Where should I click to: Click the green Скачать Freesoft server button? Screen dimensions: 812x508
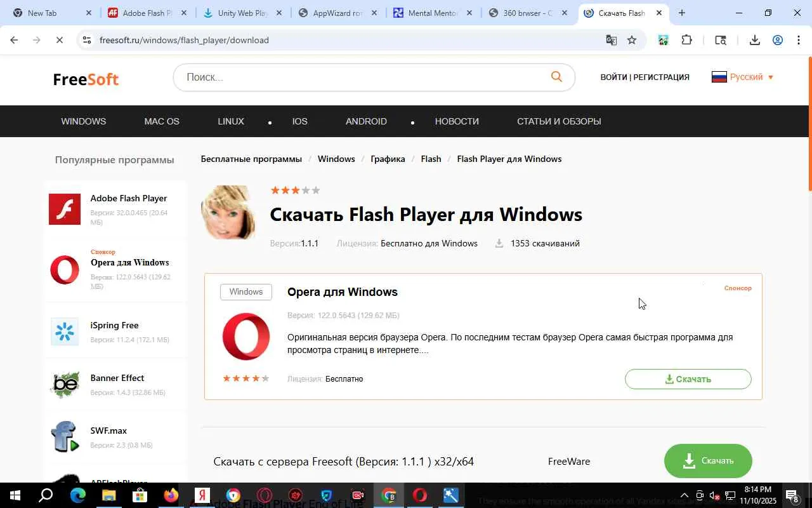tap(708, 461)
